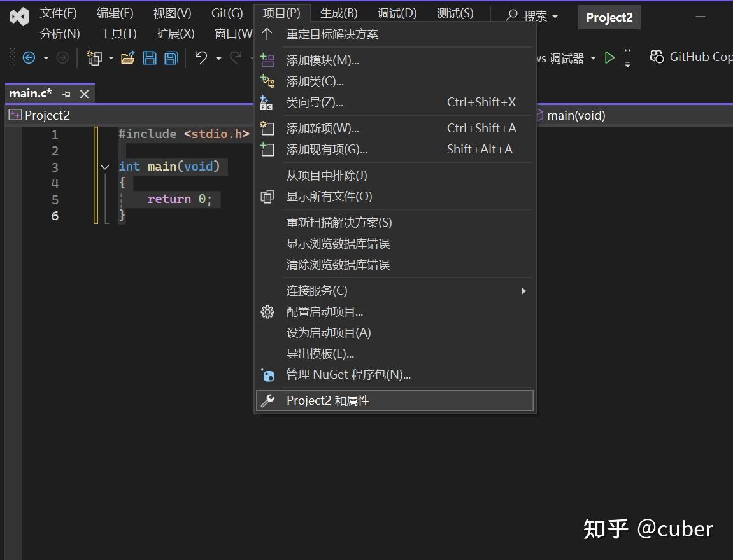The width and height of the screenshot is (733, 560).
Task: Click line number 3 in gutter
Action: pyautogui.click(x=55, y=167)
